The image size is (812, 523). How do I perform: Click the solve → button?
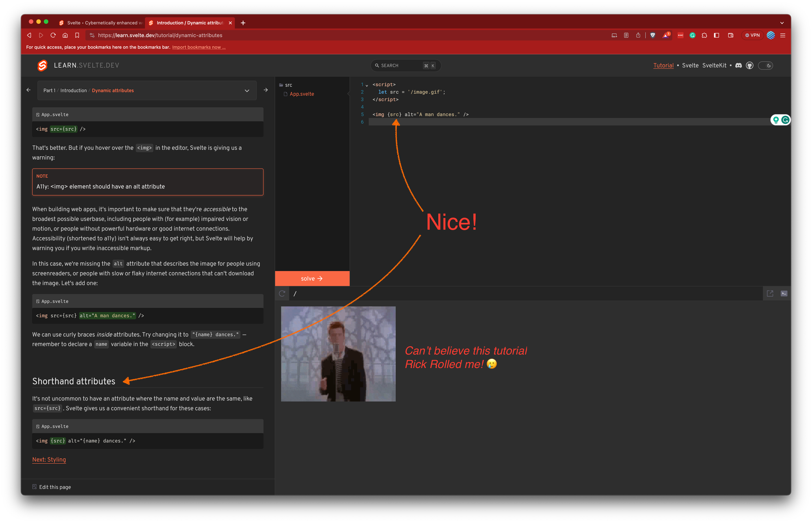(312, 278)
